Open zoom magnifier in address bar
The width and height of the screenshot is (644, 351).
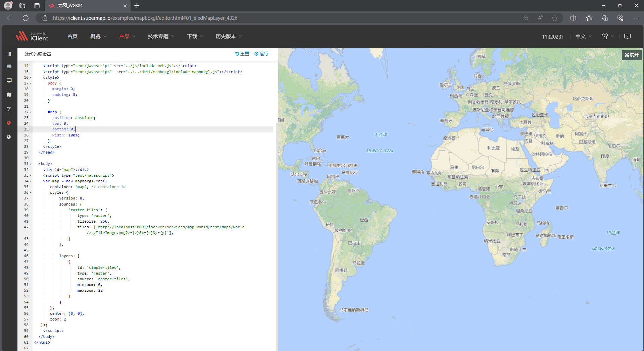tap(526, 18)
